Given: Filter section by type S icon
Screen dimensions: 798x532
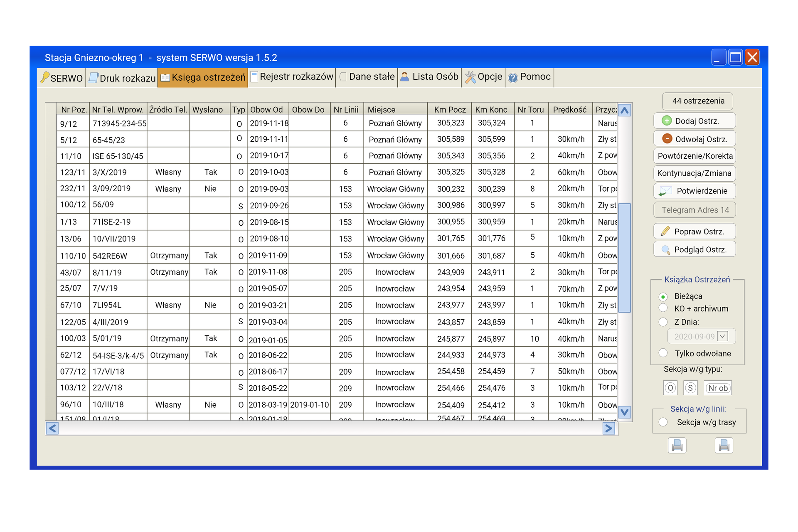Looking at the screenshot, I should [x=690, y=388].
